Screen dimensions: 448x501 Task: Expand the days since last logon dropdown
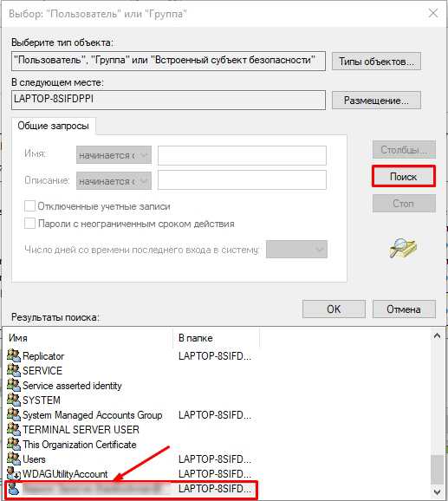coord(296,250)
